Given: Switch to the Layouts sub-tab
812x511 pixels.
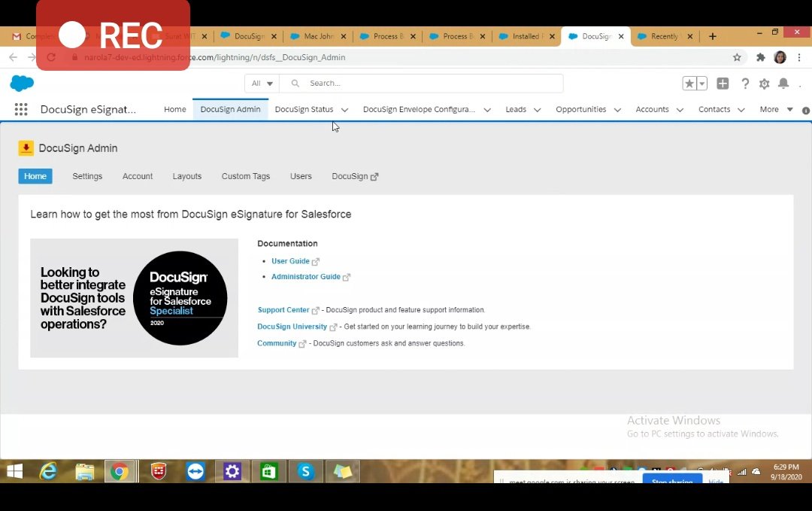Looking at the screenshot, I should pos(187,176).
